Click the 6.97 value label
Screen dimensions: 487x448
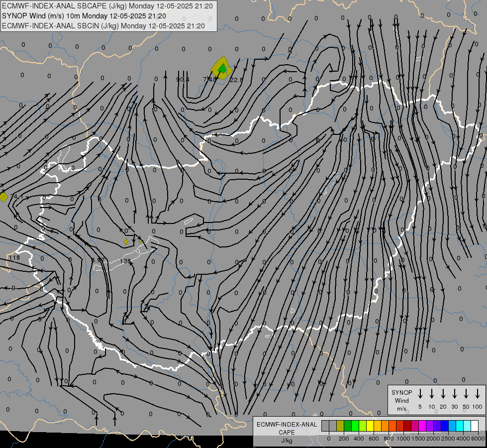(98, 260)
